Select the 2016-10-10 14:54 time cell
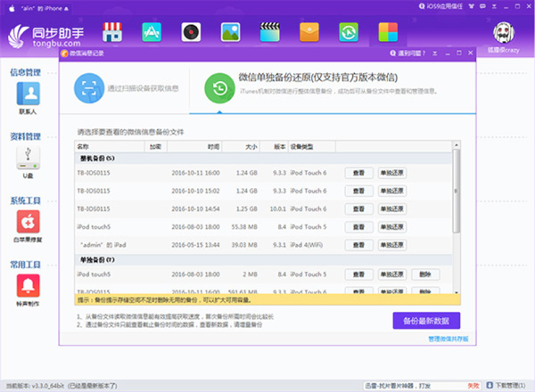The image size is (535, 392). 195,209
